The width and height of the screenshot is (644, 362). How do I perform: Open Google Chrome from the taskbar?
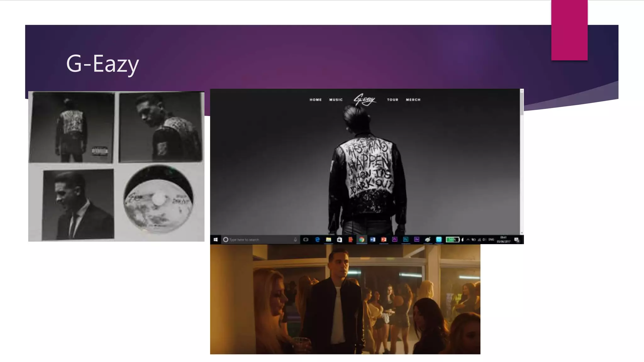[362, 240]
